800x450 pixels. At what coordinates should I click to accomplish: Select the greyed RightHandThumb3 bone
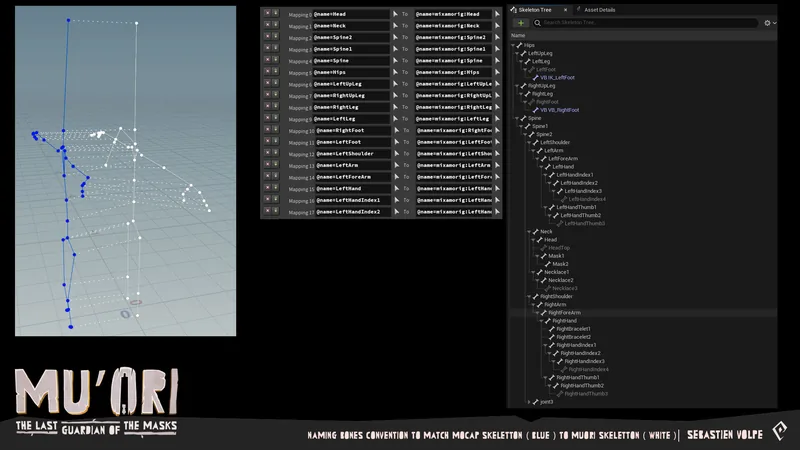[x=586, y=394]
